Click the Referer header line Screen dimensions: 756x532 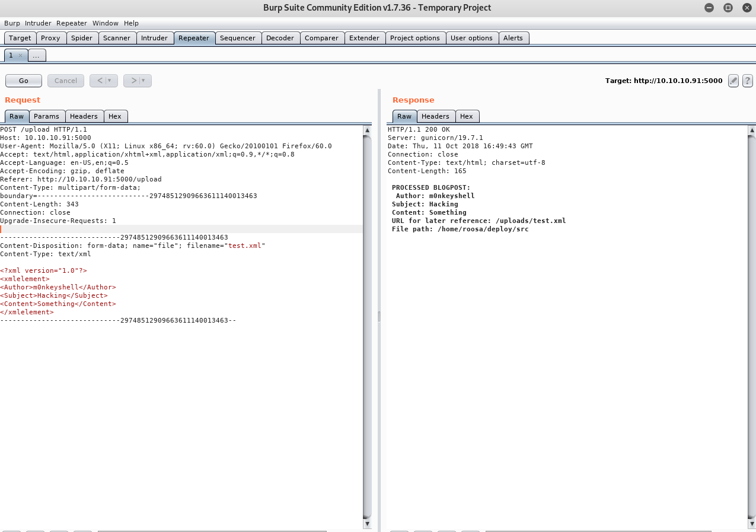81,179
